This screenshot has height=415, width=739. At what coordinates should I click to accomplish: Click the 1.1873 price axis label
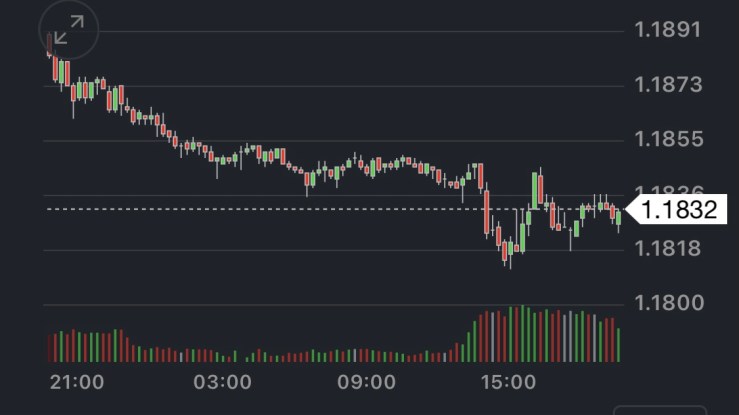[x=668, y=84]
